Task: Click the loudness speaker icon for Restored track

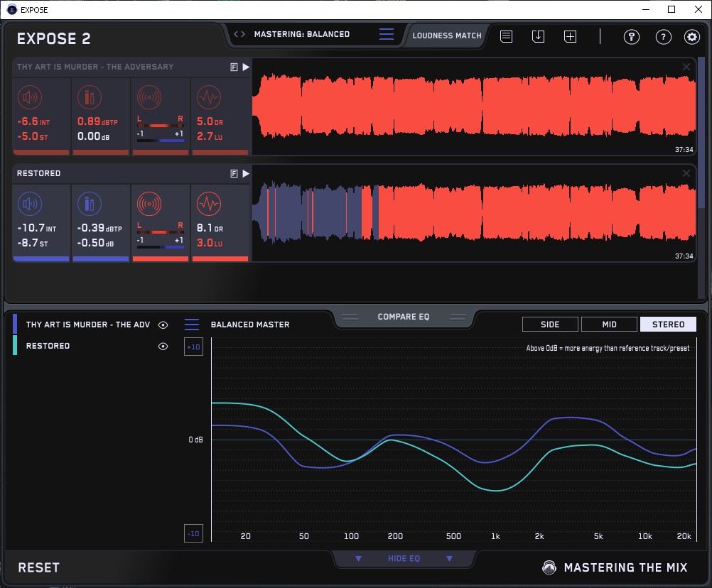Action: point(29,205)
